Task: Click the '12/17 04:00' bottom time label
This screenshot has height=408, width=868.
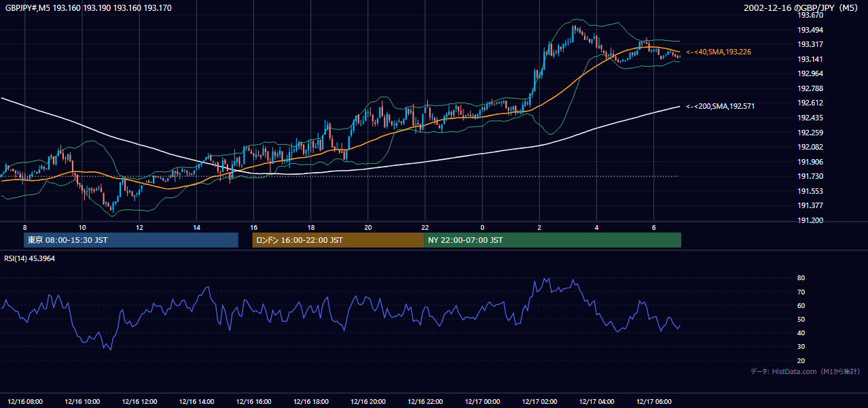Action: pyautogui.click(x=596, y=402)
